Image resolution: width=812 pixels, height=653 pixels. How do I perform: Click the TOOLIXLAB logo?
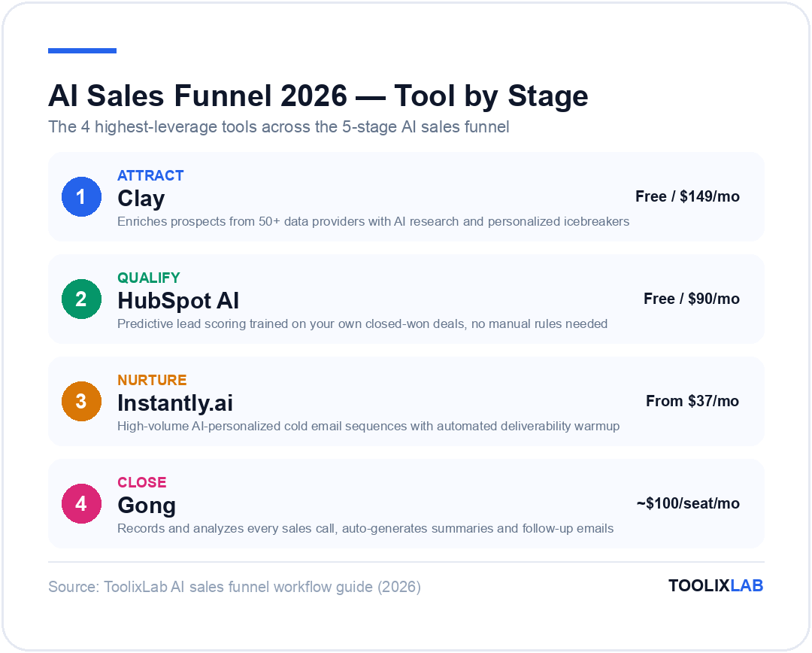tap(716, 585)
